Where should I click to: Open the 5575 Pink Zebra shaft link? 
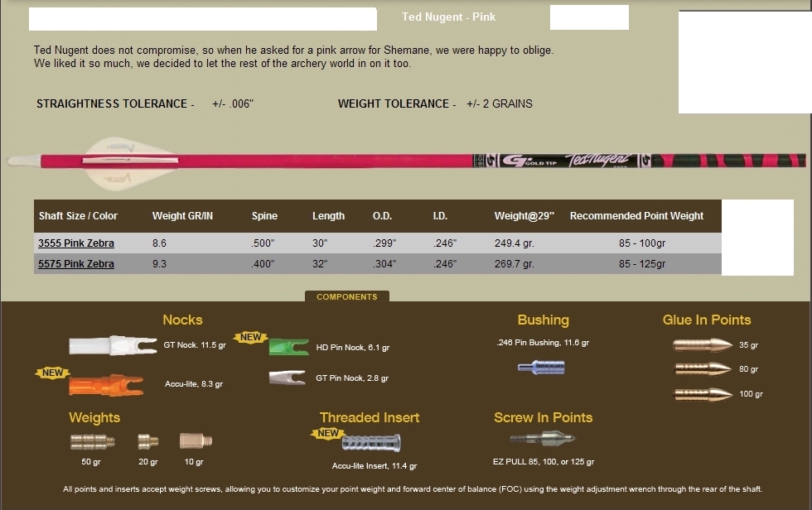[76, 264]
